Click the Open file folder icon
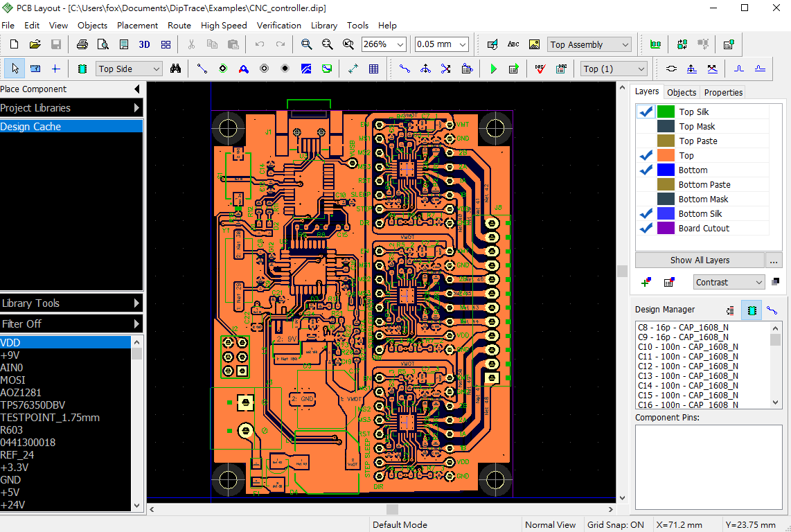The width and height of the screenshot is (791, 532). 35,44
